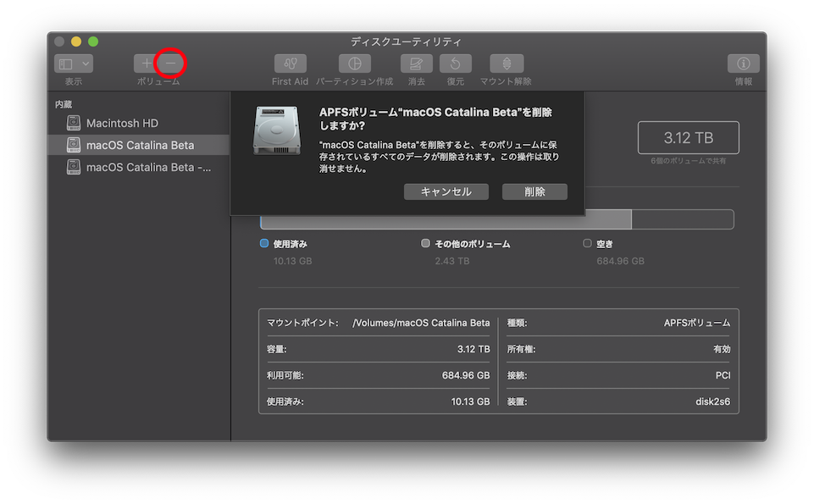Click the 3.12 TB capacity box
The width and height of the screenshot is (814, 504).
click(x=689, y=137)
